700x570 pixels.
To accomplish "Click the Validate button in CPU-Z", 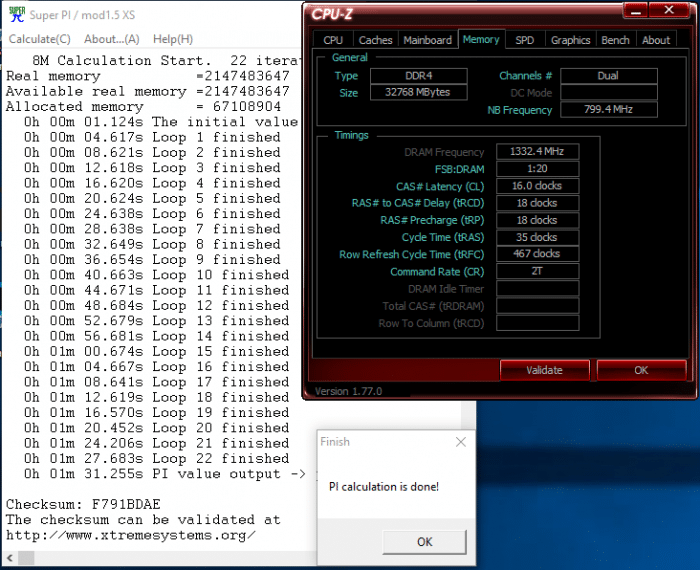I will (x=545, y=370).
